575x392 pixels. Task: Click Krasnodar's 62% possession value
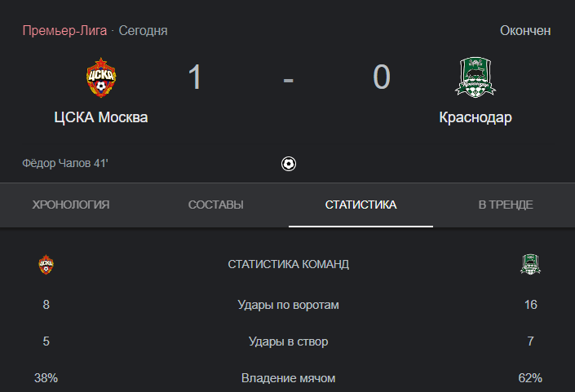pyautogui.click(x=530, y=378)
